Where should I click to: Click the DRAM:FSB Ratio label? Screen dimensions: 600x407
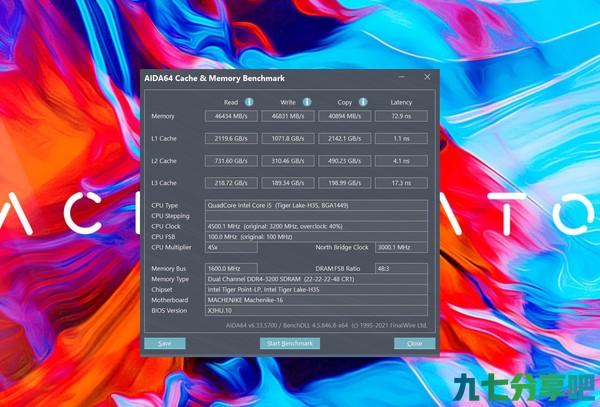click(x=338, y=269)
